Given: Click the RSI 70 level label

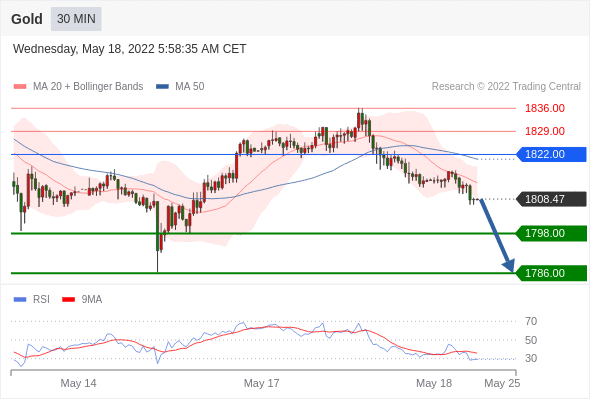Looking at the screenshot, I should [x=531, y=321].
